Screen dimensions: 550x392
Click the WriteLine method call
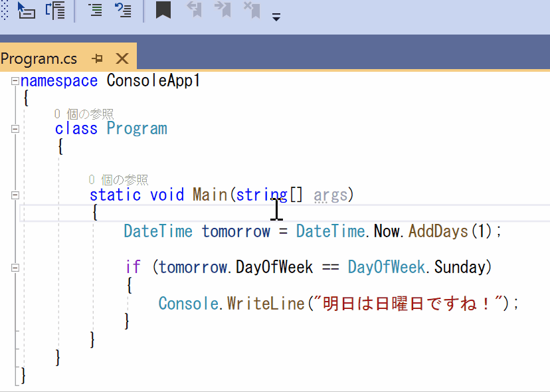point(266,304)
